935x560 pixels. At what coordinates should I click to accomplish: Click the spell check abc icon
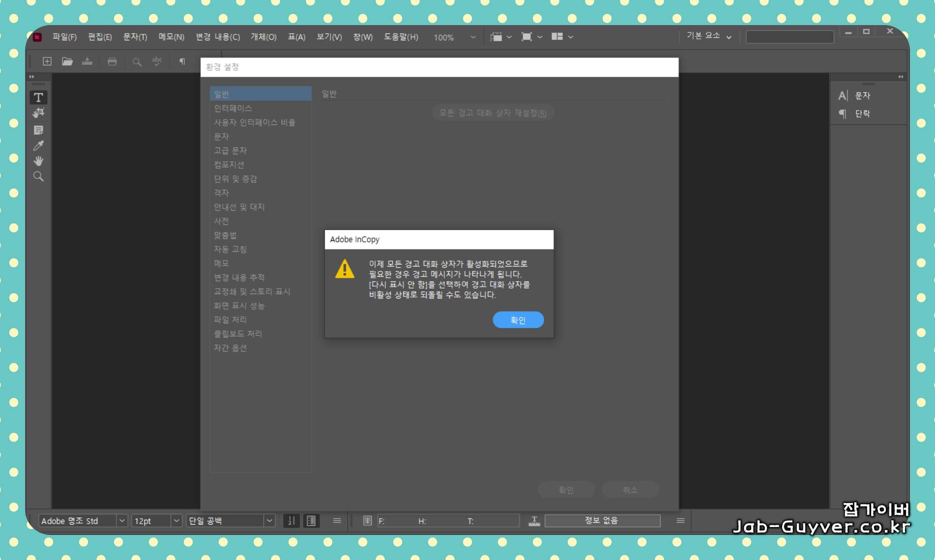[157, 61]
